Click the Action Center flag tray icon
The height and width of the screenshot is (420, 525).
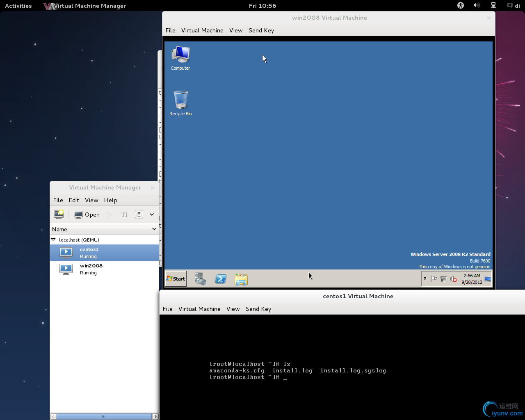[x=434, y=279]
